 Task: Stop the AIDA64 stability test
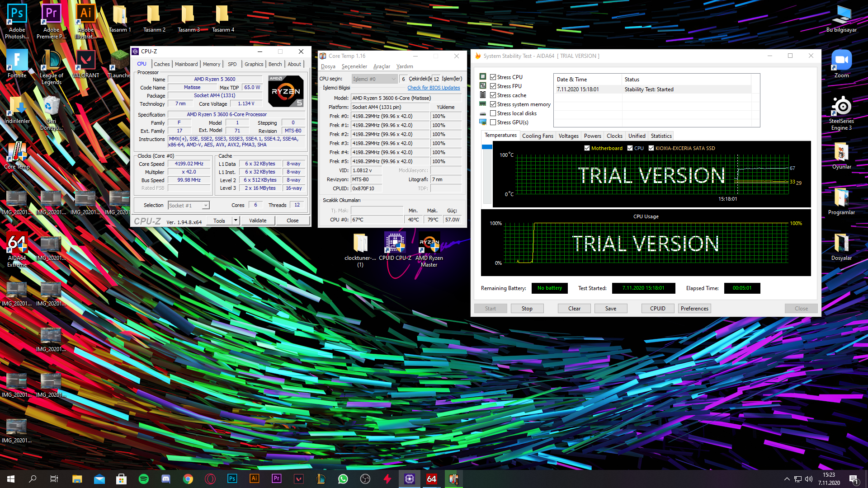[527, 309]
